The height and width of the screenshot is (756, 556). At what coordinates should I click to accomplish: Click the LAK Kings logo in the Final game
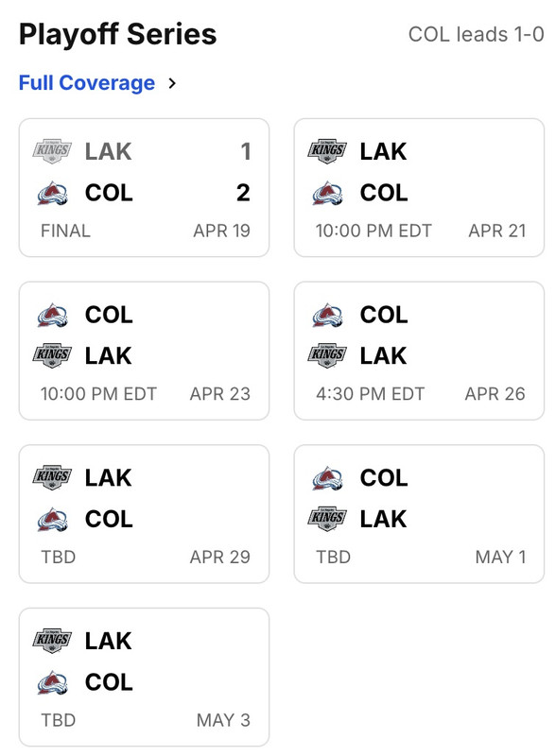(x=52, y=151)
